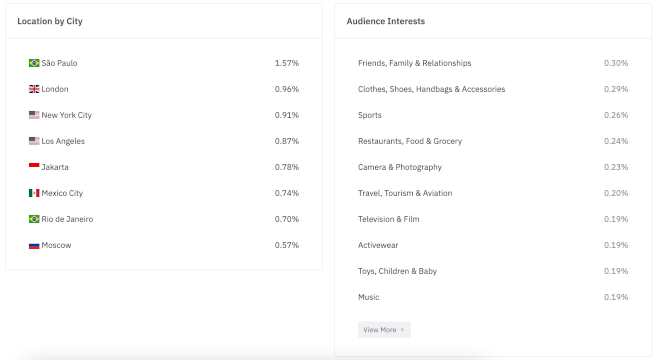Select Travel, Tourism & Aviation row
The image size is (657, 360).
coord(493,193)
